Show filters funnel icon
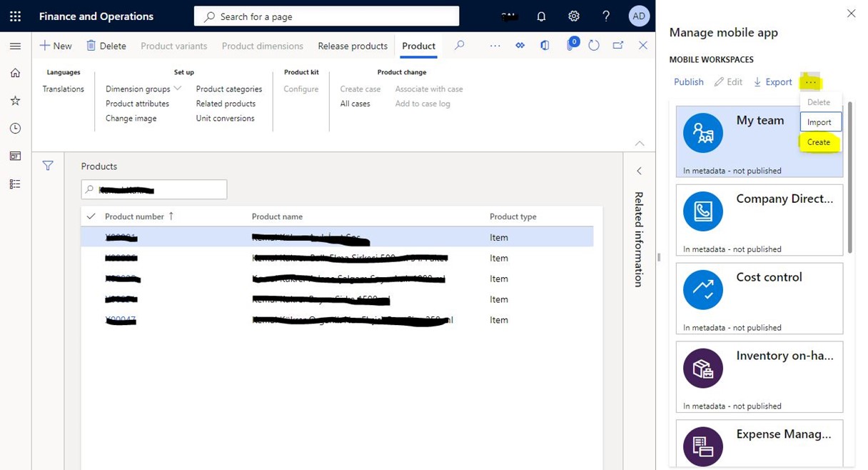Image resolution: width=868 pixels, height=470 pixels. (48, 166)
